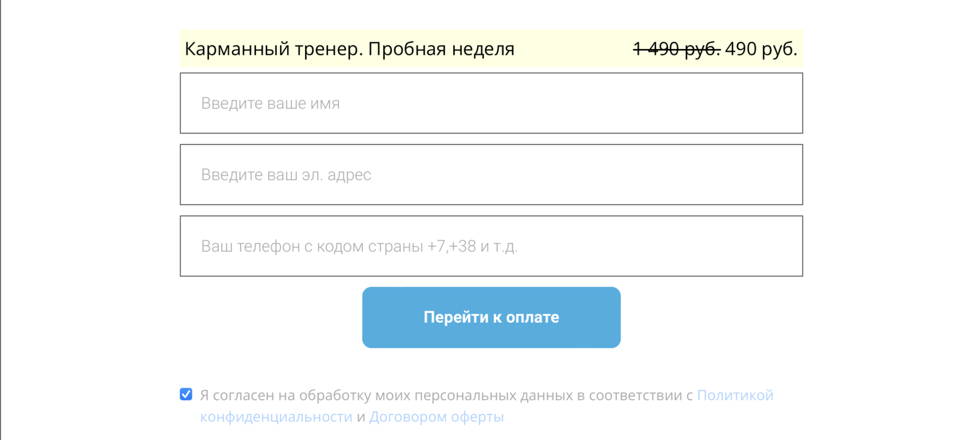
Task: Select the phone number field with country code
Action: pyautogui.click(x=491, y=246)
